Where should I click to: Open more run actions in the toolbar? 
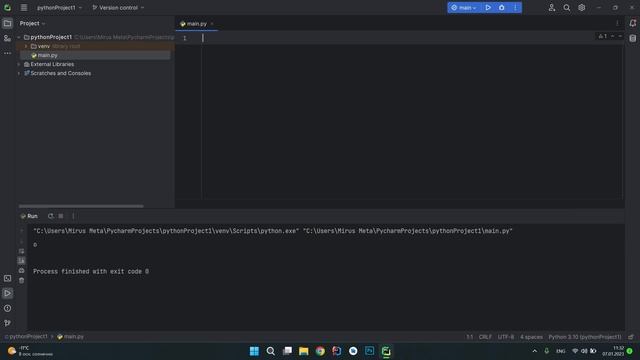515,7
